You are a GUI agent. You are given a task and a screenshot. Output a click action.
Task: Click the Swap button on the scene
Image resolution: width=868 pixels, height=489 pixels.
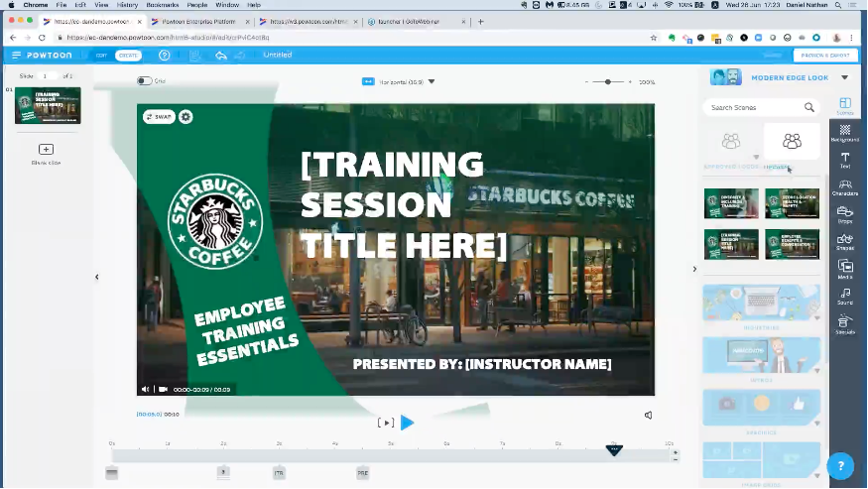159,117
